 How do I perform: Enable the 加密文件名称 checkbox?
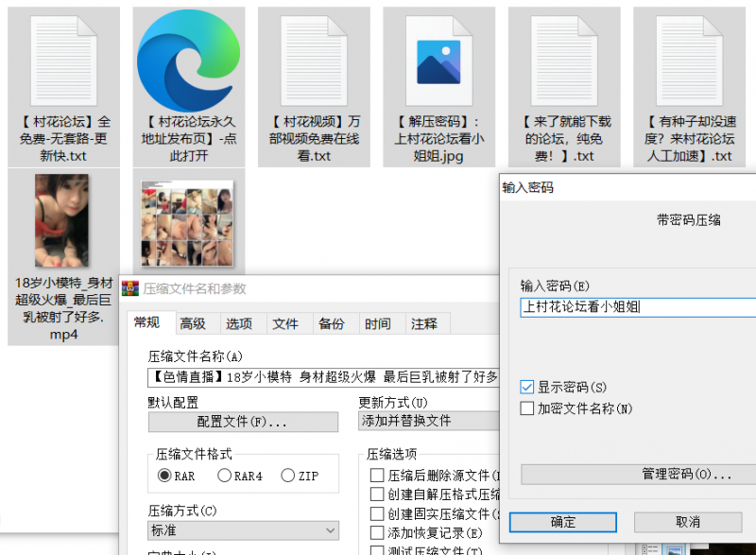(527, 408)
